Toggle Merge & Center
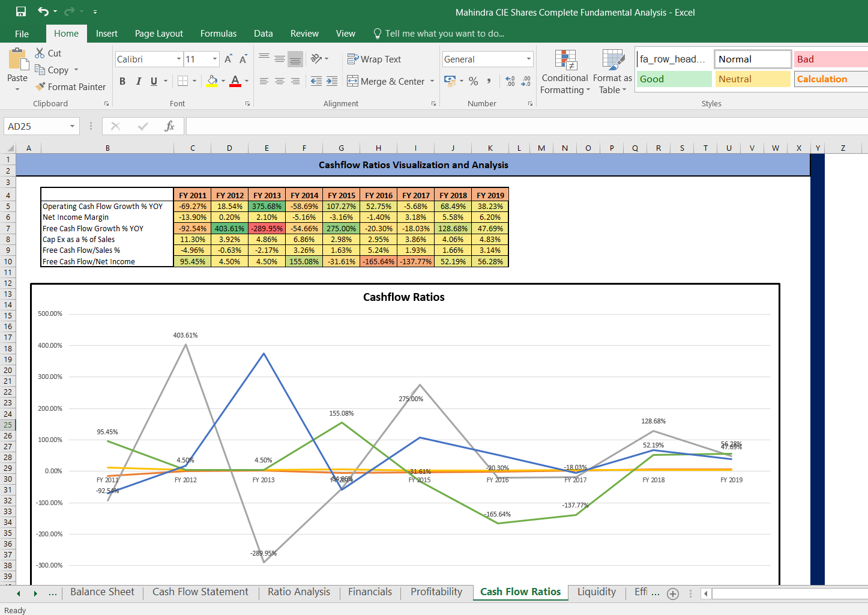868x615 pixels. click(x=386, y=81)
